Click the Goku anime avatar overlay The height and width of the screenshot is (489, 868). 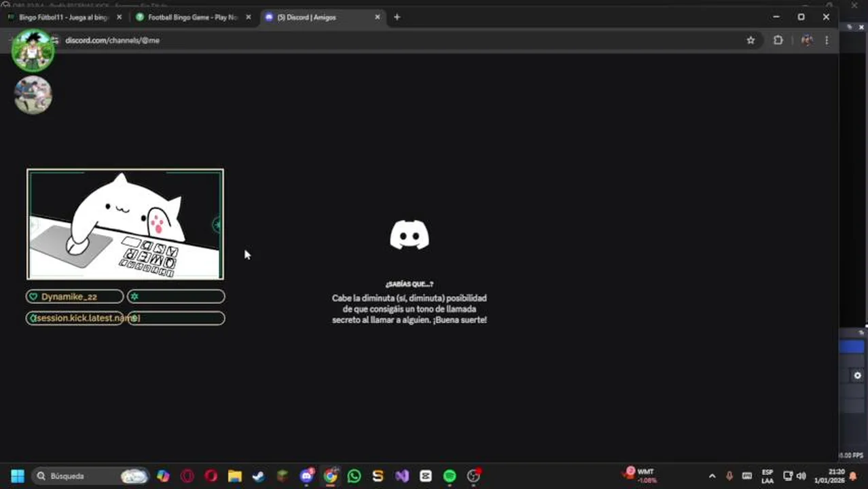[x=33, y=50]
